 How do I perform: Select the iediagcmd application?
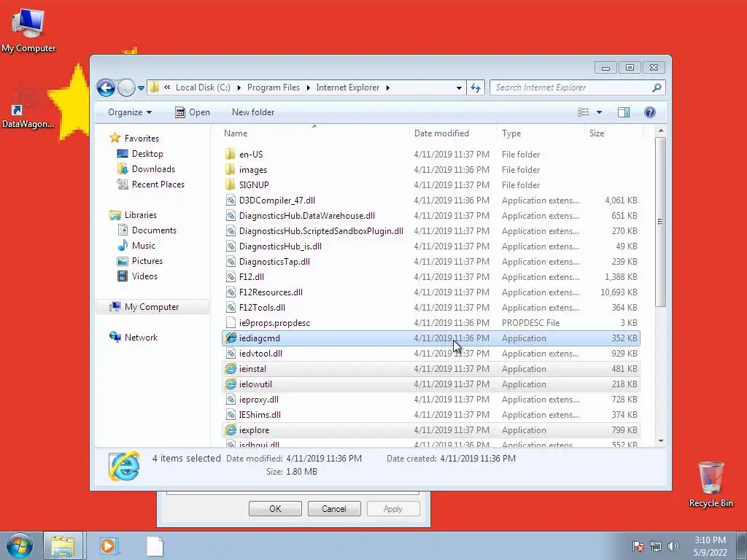[430, 338]
